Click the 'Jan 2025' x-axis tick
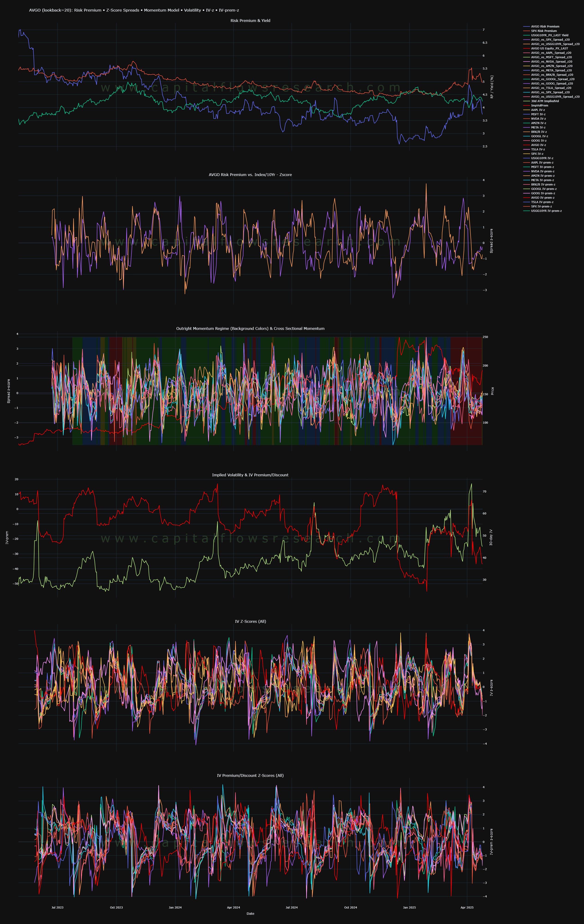The width and height of the screenshot is (584, 924). coord(409,908)
